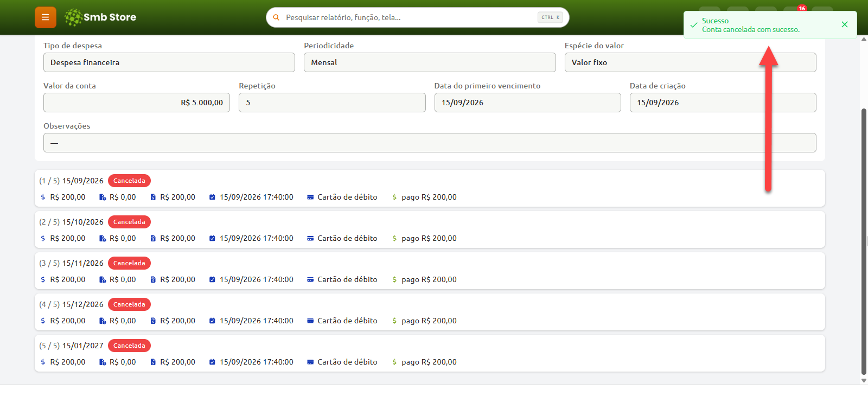Click the Cancelada badge on installment 2 / 5
This screenshot has height=415, width=868.
pos(129,222)
